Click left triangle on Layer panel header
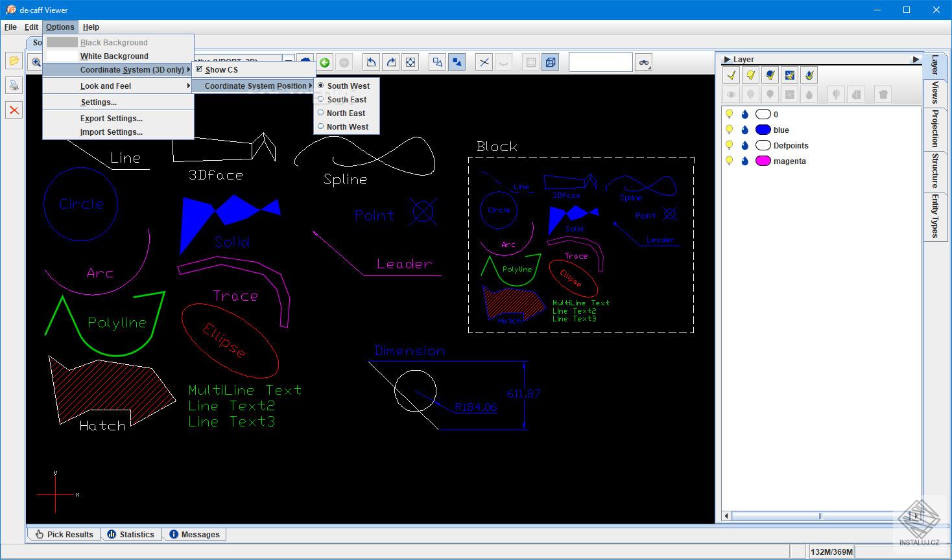 coord(727,59)
